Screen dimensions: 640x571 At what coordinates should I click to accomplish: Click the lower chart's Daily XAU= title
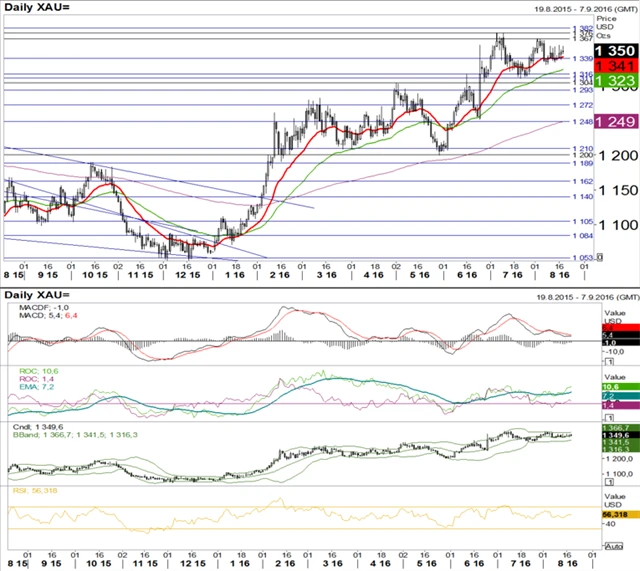click(x=35, y=296)
